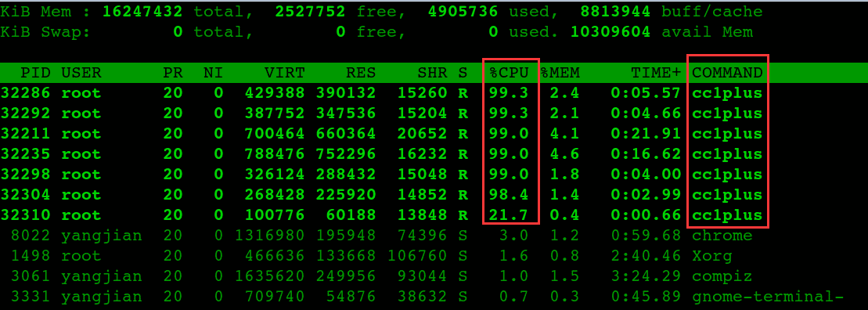Click the 16247432 total memory value
Viewport: 868px width, 310px height.
(x=142, y=11)
